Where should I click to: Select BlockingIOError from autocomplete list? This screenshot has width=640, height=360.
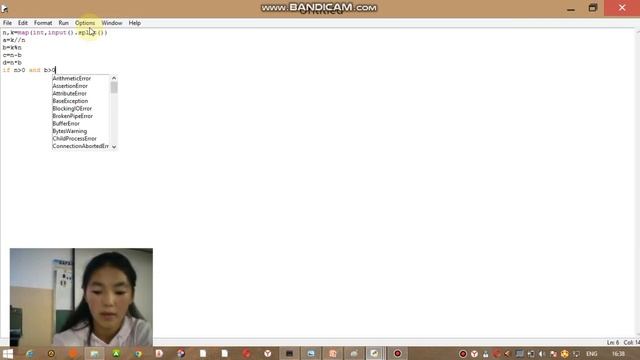click(x=72, y=109)
